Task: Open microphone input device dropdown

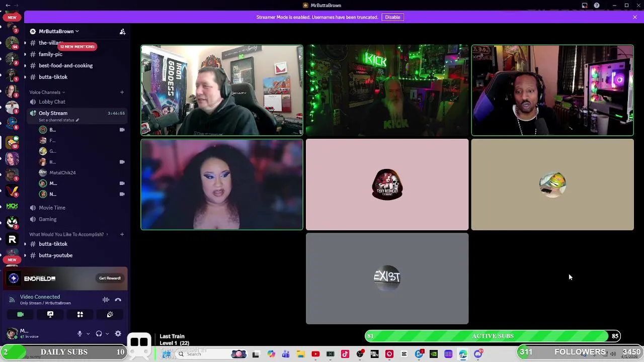Action: click(88, 334)
